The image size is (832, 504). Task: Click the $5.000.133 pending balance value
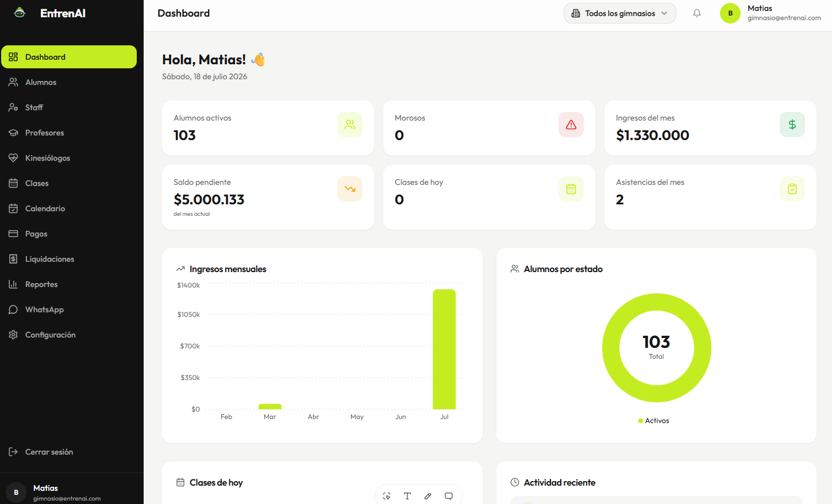(x=209, y=200)
